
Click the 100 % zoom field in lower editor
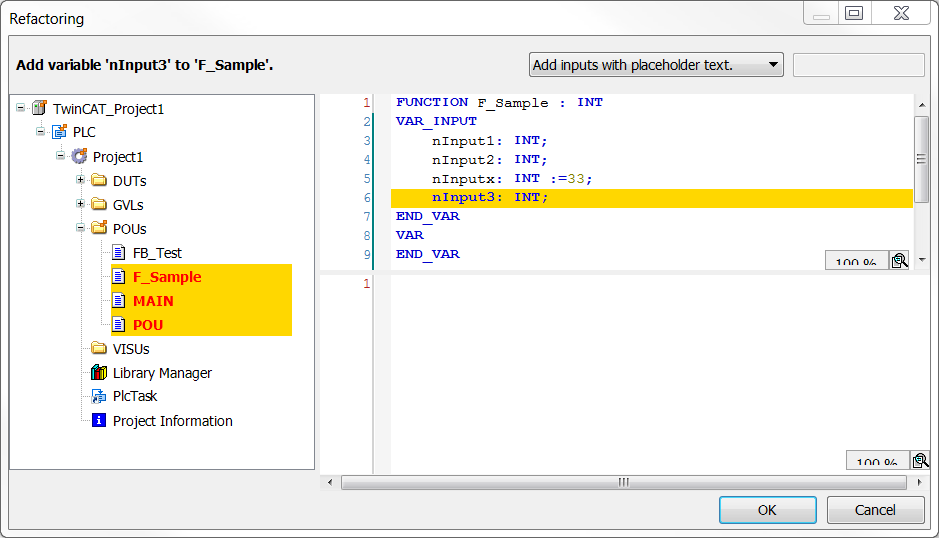point(877,460)
